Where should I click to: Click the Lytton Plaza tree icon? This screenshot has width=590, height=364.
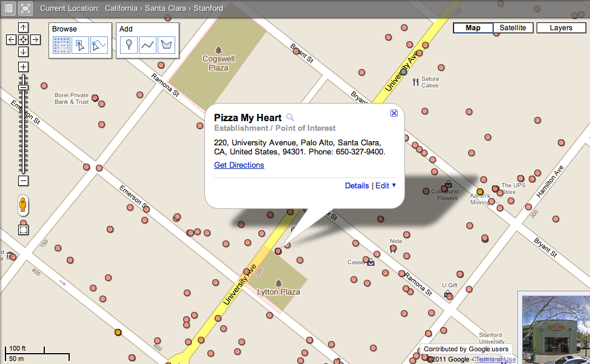click(278, 282)
